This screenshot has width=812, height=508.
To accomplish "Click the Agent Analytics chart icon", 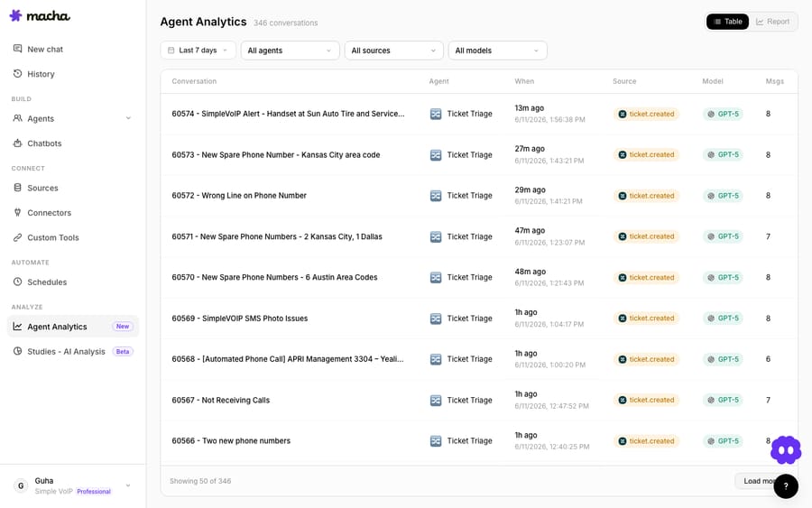I will [x=18, y=327].
